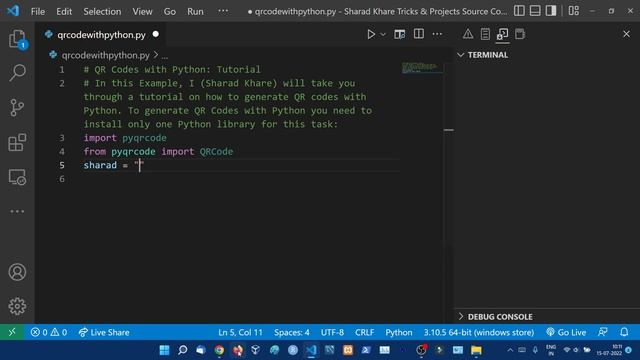Toggle the bottom panel layout
This screenshot has width=640, height=360.
(x=535, y=11)
